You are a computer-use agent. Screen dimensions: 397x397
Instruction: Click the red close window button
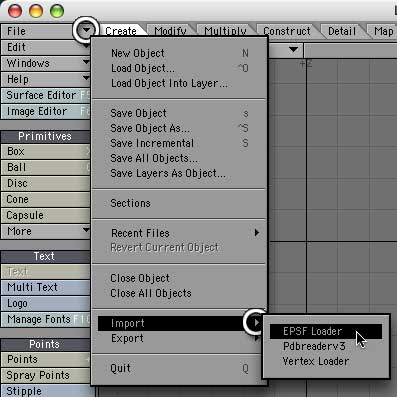pos(15,11)
